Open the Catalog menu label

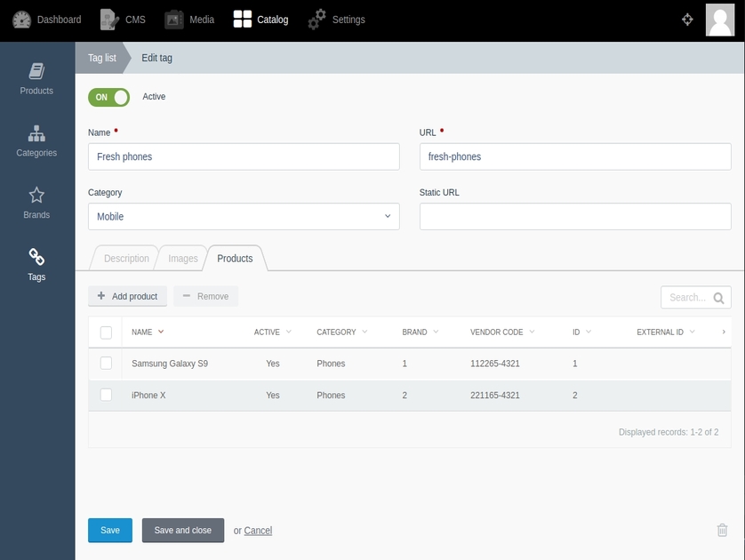point(272,20)
